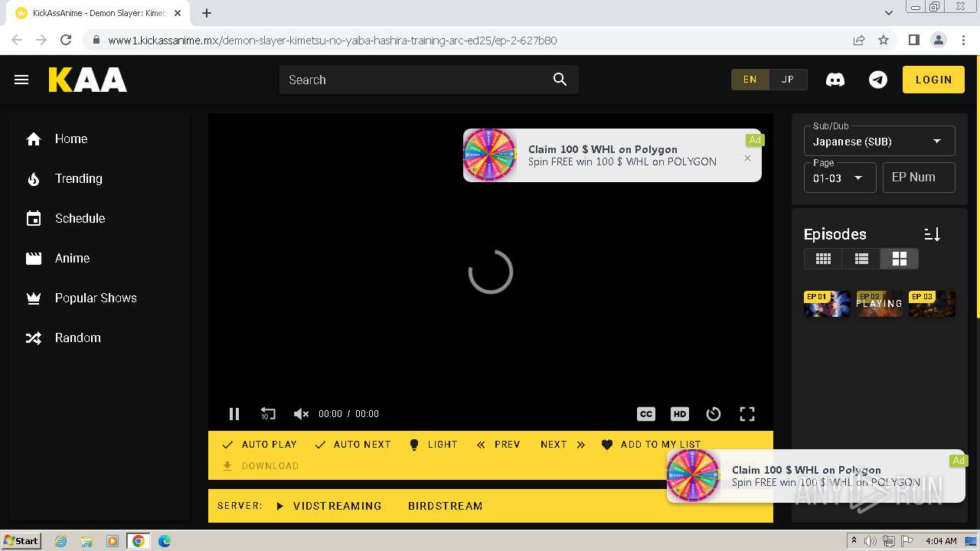The image size is (980, 551).
Task: Open the Telegram link icon
Action: point(878,80)
